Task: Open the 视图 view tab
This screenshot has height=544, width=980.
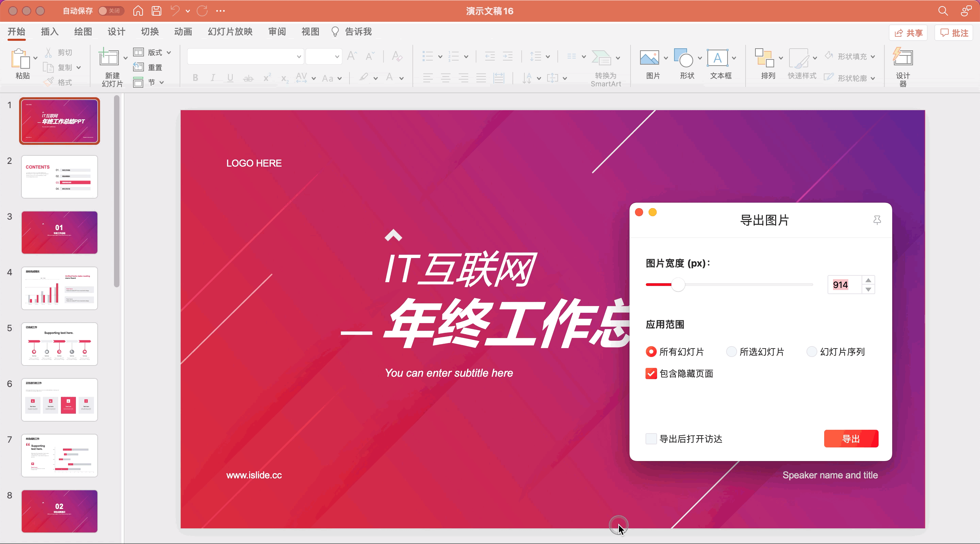Action: point(310,32)
